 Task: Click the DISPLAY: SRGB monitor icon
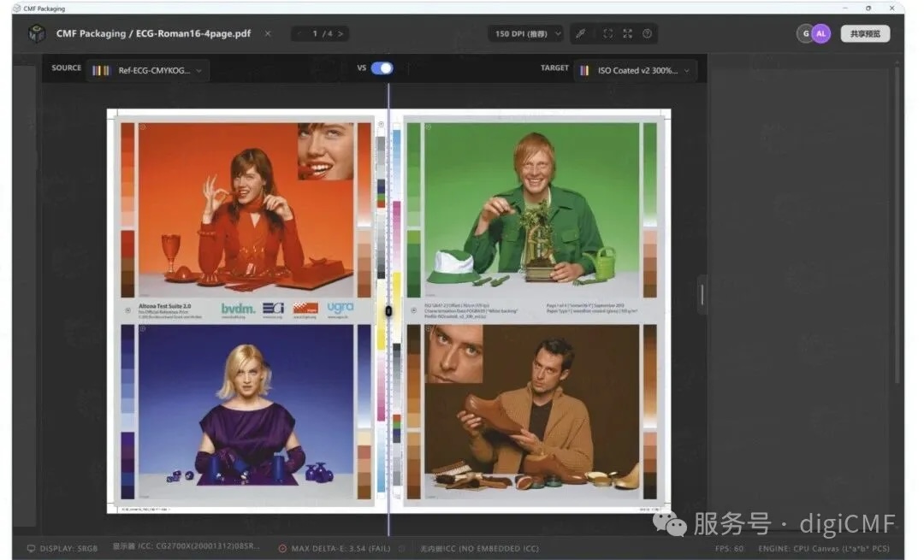31,548
